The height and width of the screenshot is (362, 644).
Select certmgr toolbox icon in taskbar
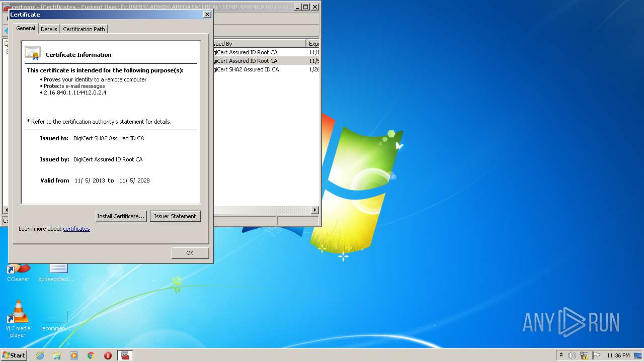pos(125,355)
